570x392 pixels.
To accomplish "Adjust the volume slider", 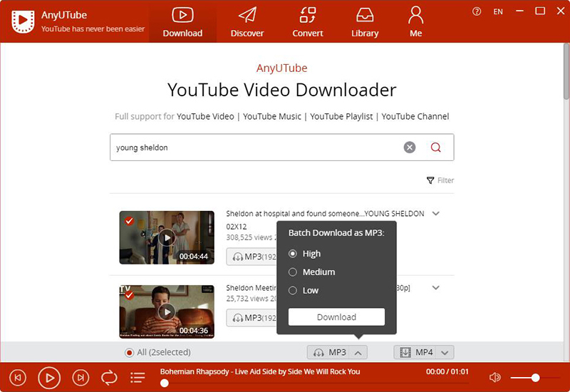I will (x=534, y=378).
